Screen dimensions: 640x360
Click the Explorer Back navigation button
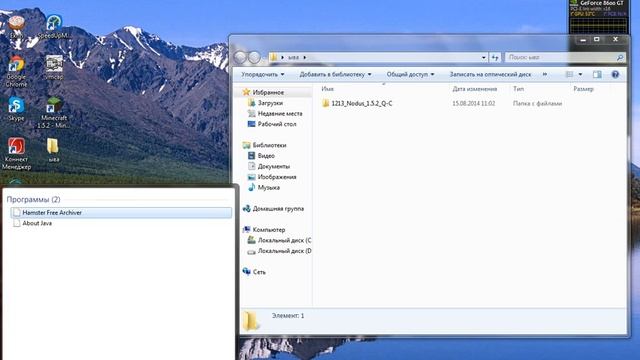pyautogui.click(x=240, y=58)
